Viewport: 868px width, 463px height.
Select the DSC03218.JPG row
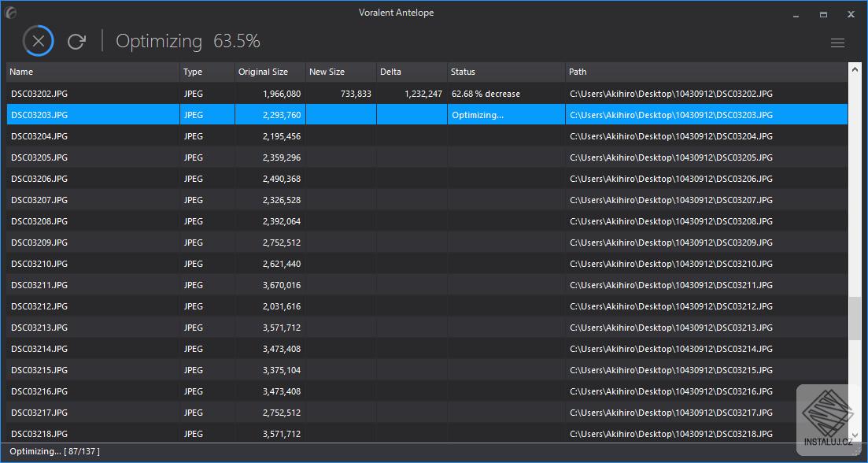(427, 434)
